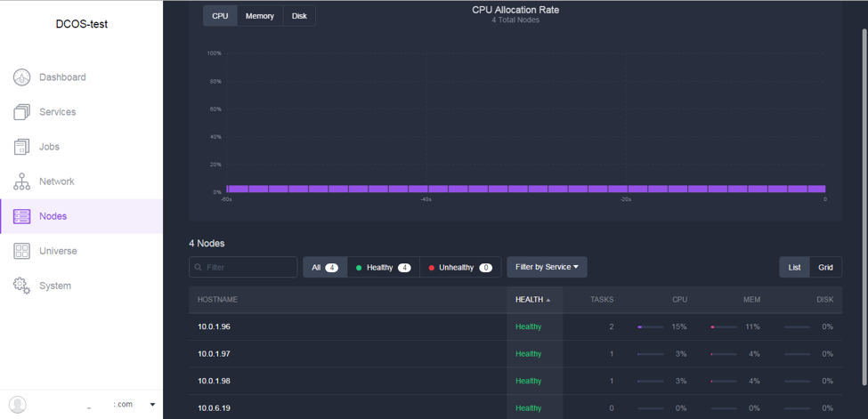
Task: Open the Universe packages icon
Action: (21, 251)
